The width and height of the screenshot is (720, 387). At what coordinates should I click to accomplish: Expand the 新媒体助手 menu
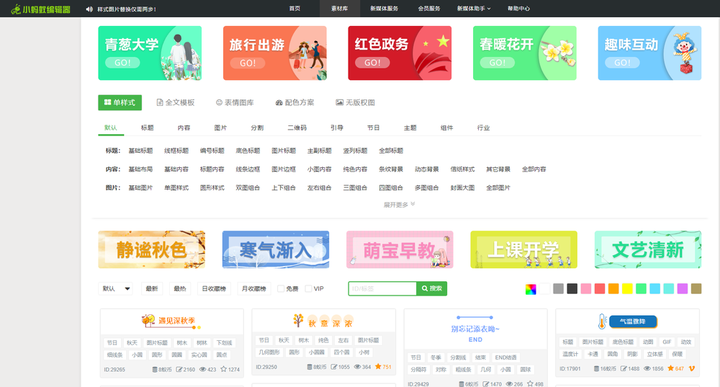click(473, 9)
